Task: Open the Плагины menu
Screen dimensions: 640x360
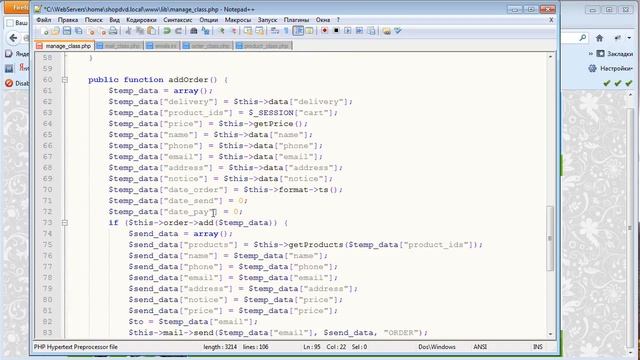Action: coord(296,20)
